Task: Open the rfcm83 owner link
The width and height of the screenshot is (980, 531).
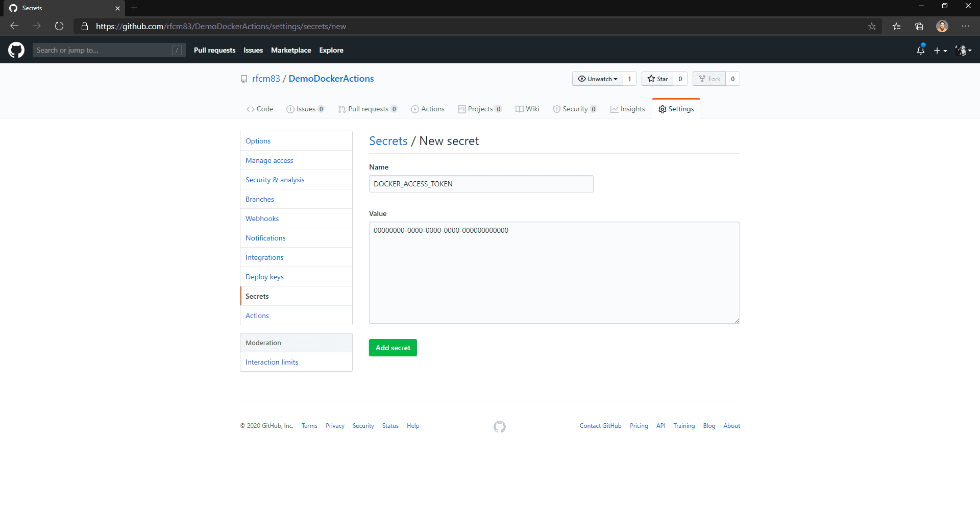Action: (266, 79)
